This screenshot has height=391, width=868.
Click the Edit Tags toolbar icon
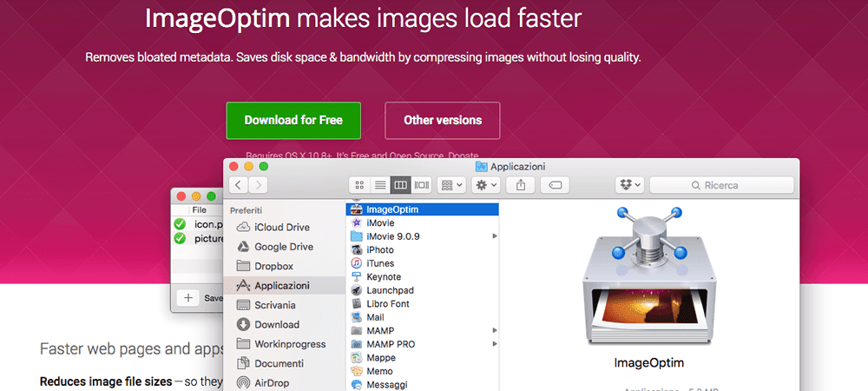click(x=555, y=185)
